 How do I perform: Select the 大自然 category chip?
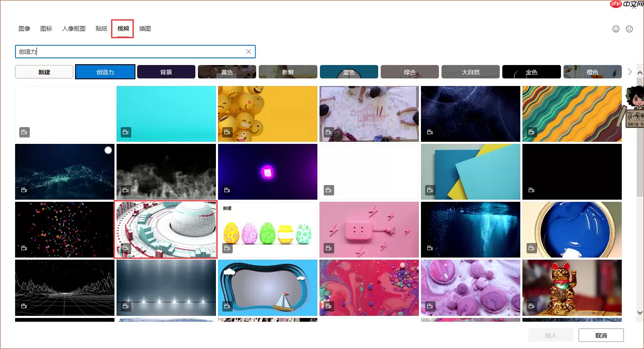click(x=470, y=72)
